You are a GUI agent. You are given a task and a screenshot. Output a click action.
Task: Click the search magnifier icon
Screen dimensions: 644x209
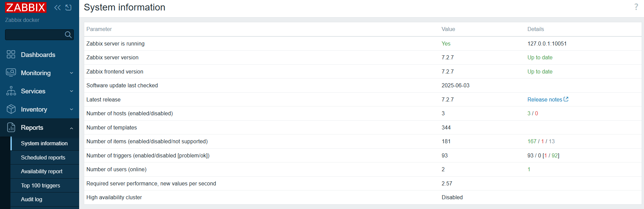click(x=68, y=35)
